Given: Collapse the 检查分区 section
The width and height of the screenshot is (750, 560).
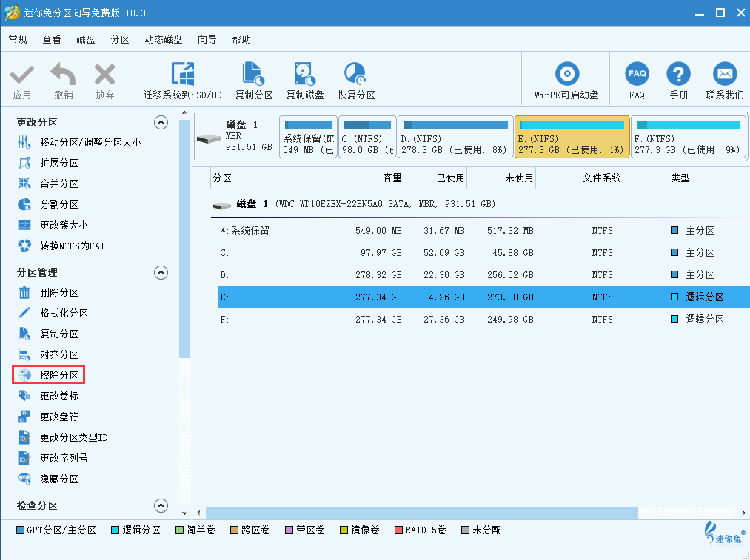Looking at the screenshot, I should coord(161,505).
